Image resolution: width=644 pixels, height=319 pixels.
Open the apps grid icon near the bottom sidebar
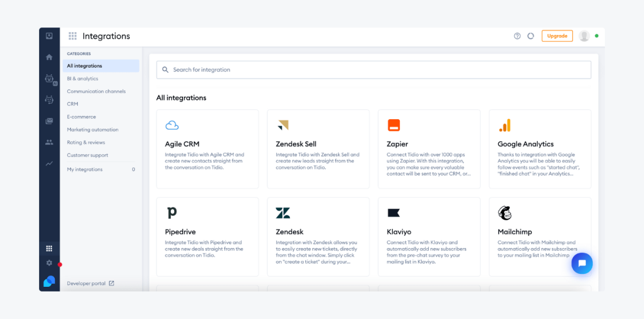pos(49,248)
